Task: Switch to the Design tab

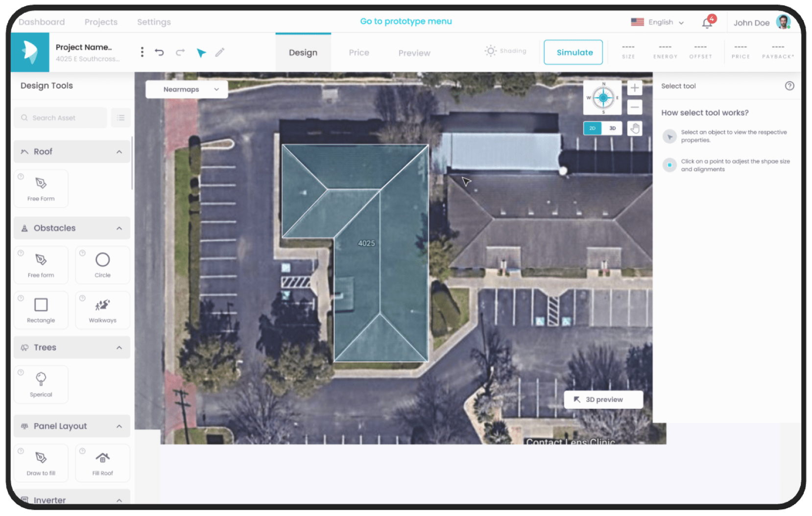Action: (303, 52)
